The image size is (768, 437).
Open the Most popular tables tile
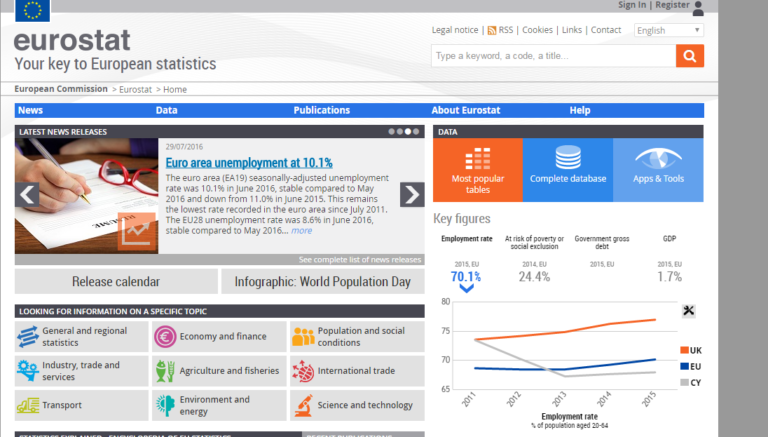tap(478, 170)
